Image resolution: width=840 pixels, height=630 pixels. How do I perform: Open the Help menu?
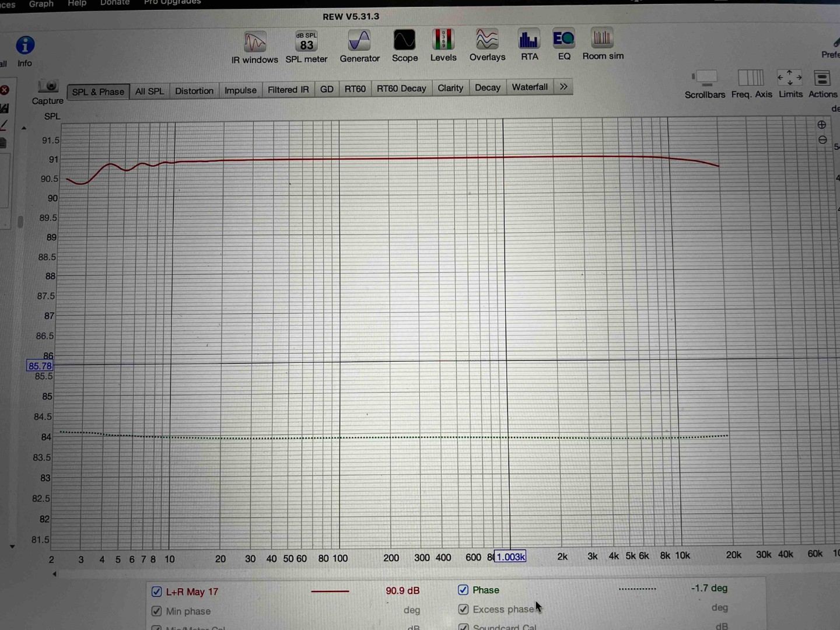(76, 3)
